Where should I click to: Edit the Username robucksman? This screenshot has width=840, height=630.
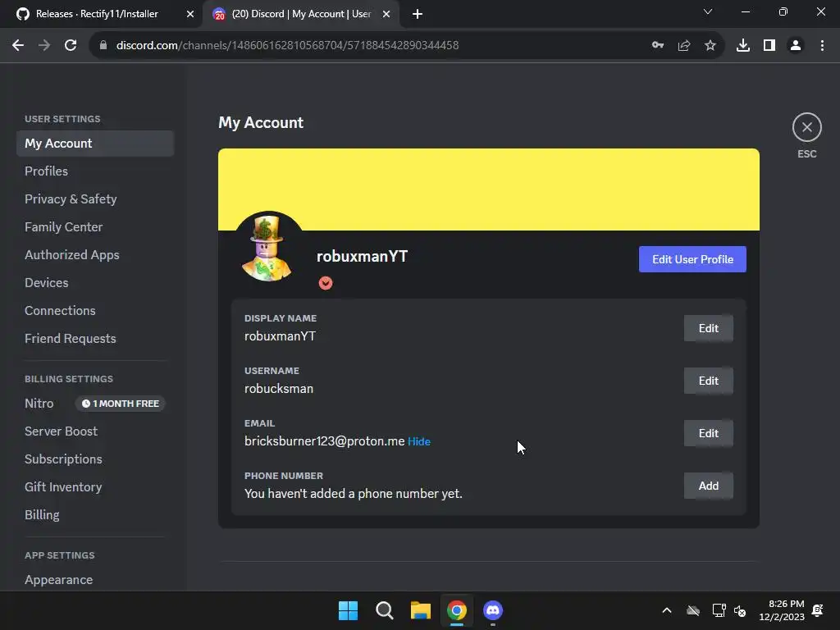(708, 381)
